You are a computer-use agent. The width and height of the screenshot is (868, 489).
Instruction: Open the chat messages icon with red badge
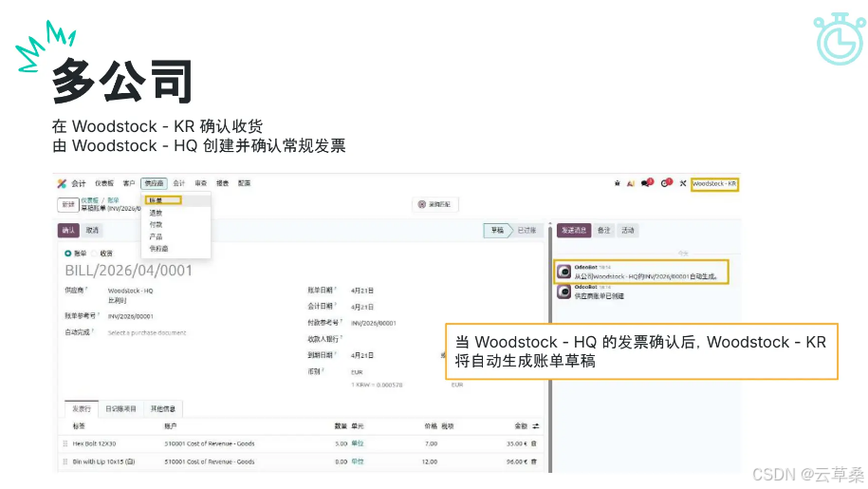point(647,182)
